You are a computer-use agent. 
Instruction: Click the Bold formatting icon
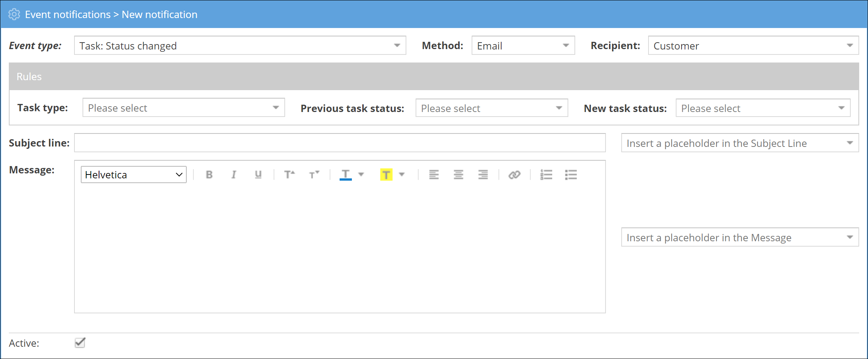pos(209,175)
